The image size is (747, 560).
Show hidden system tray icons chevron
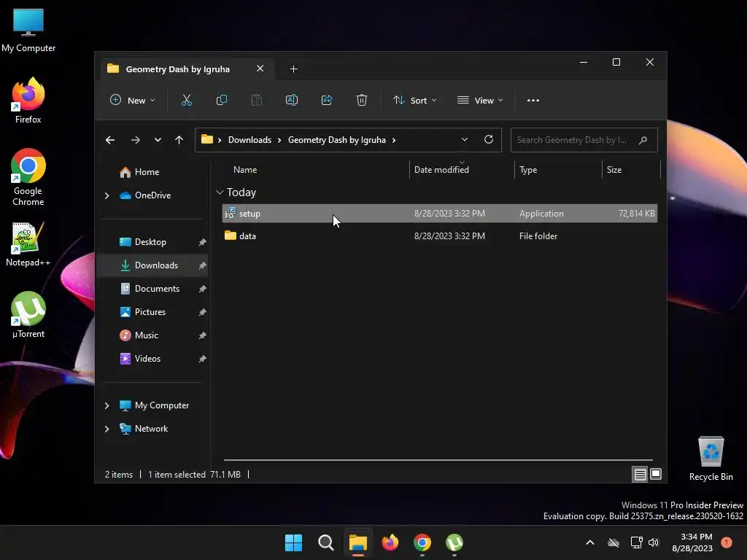(589, 542)
